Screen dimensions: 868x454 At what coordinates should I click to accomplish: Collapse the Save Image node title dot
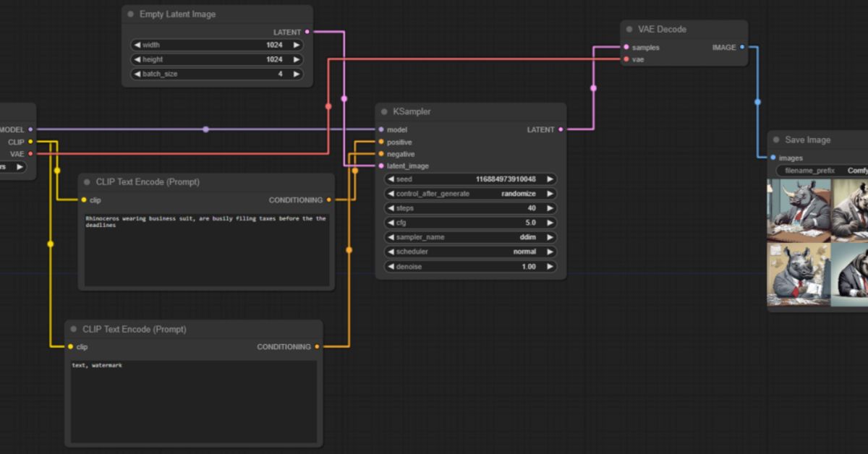[x=776, y=140]
